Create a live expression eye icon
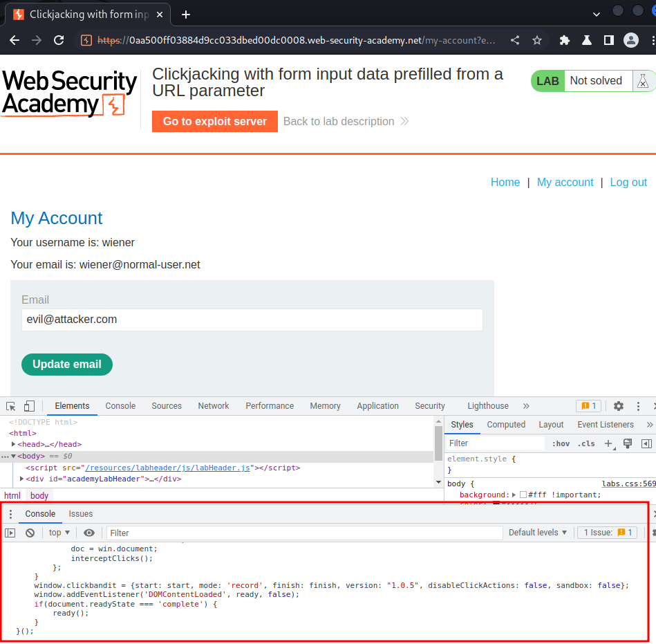The width and height of the screenshot is (656, 644). (x=88, y=533)
